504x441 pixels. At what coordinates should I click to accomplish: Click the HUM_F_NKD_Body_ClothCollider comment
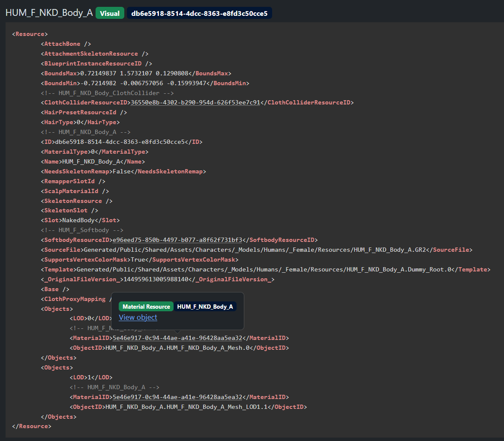pyautogui.click(x=107, y=93)
